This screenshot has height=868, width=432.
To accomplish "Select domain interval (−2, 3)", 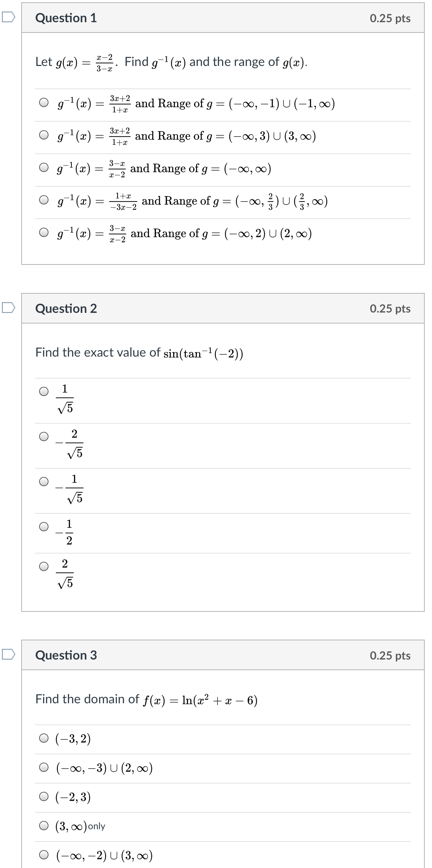I will point(44,796).
